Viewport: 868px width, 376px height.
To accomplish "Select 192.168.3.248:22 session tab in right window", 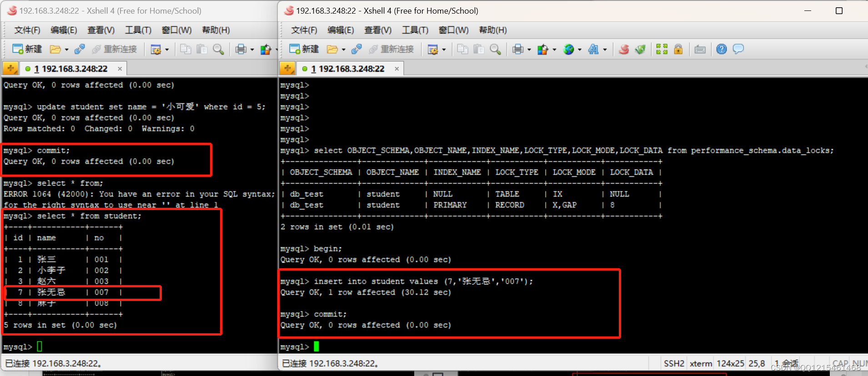I will click(349, 69).
